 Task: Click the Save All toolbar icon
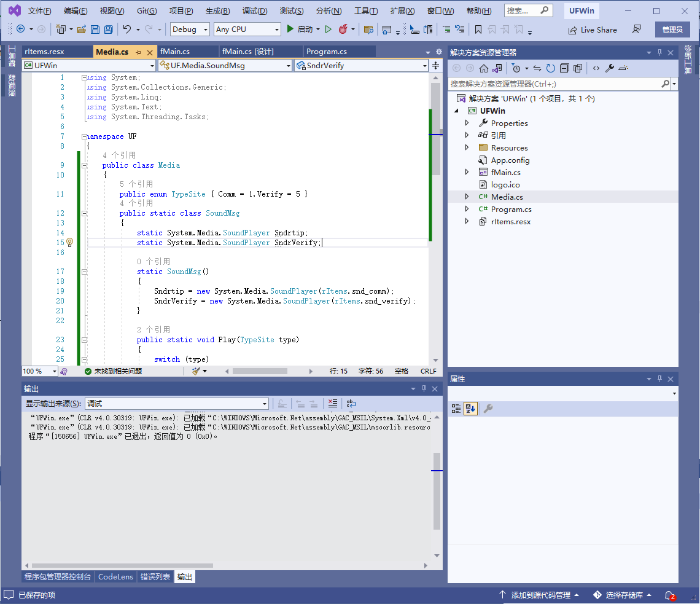click(x=109, y=29)
